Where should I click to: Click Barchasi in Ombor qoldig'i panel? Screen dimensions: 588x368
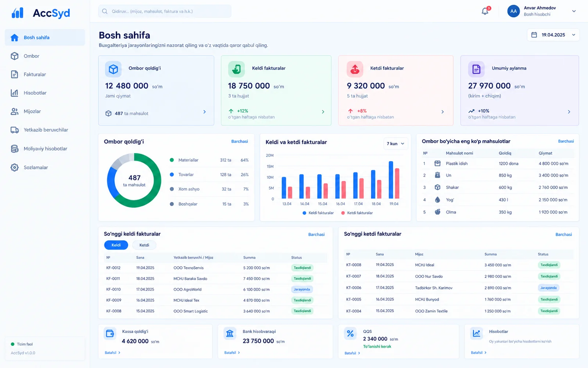[240, 141]
